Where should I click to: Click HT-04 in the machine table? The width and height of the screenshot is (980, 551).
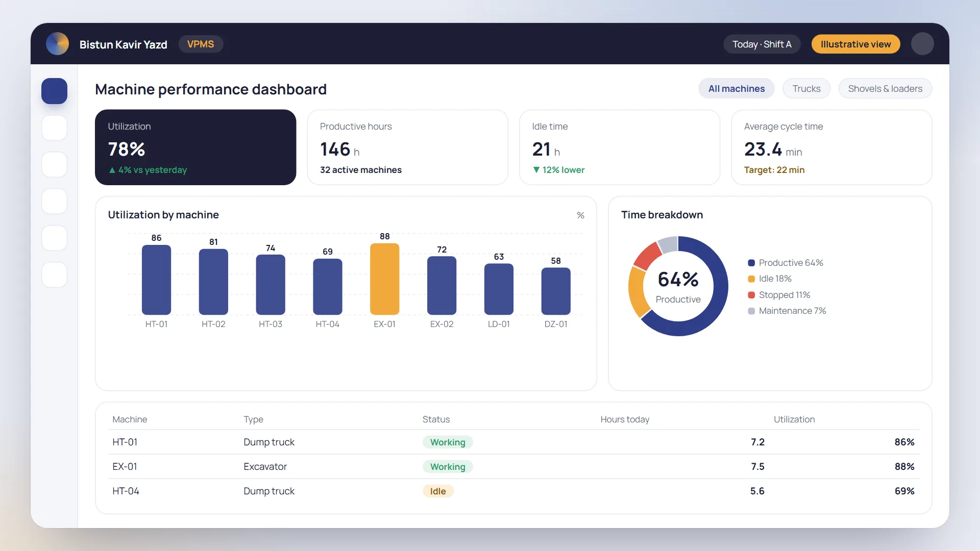pyautogui.click(x=126, y=491)
